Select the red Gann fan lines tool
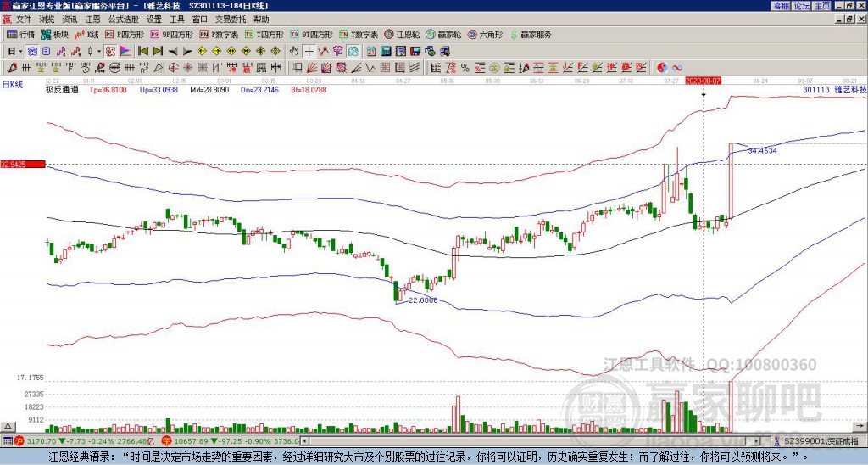 312,68
